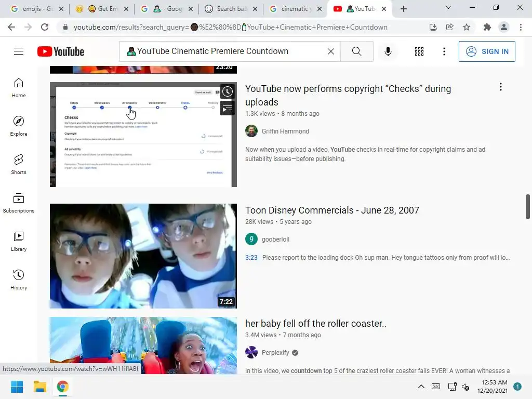Click the magnifier search button
The image size is (532, 399).
(x=356, y=51)
